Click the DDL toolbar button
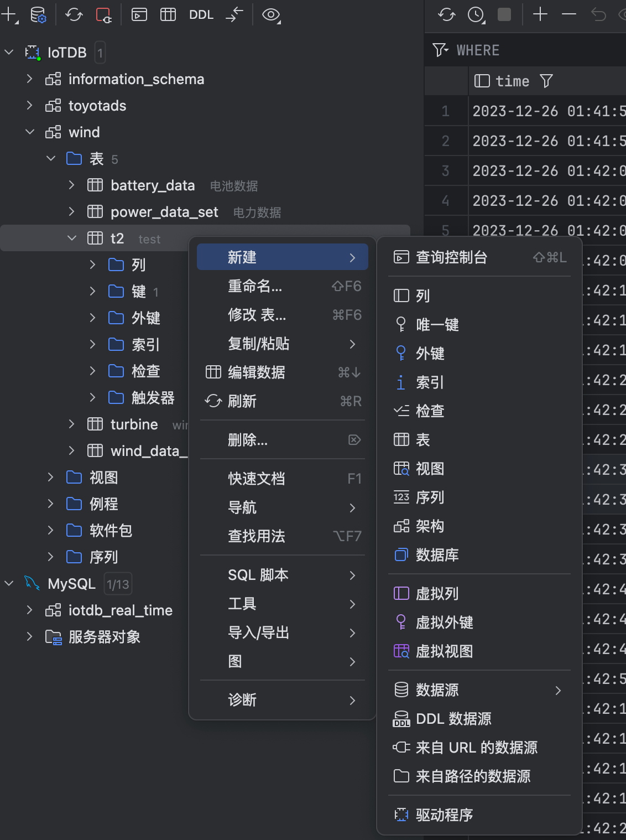Image resolution: width=626 pixels, height=840 pixels. (201, 15)
